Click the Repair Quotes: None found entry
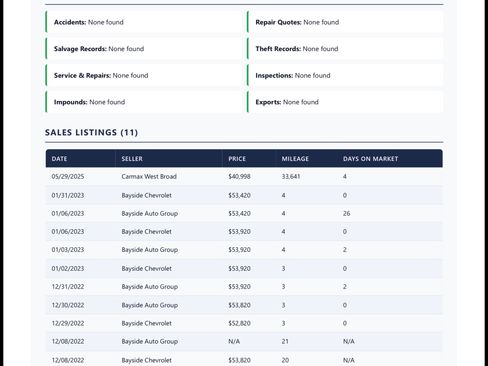488x366 pixels. pos(345,22)
